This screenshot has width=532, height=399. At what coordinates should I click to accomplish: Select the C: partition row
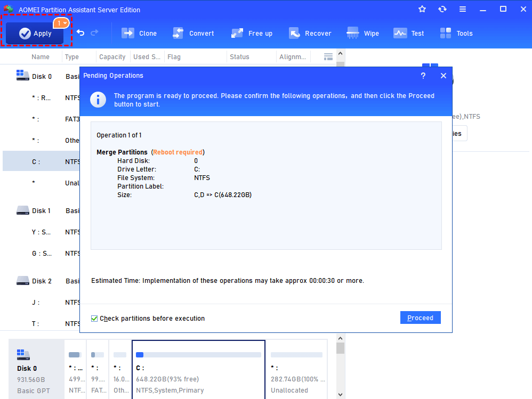pyautogui.click(x=42, y=162)
